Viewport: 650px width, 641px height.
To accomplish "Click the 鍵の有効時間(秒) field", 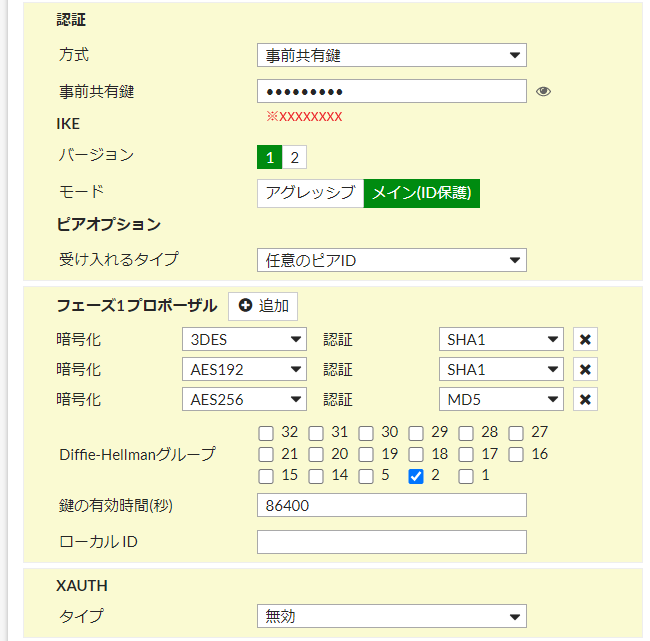I will [392, 505].
